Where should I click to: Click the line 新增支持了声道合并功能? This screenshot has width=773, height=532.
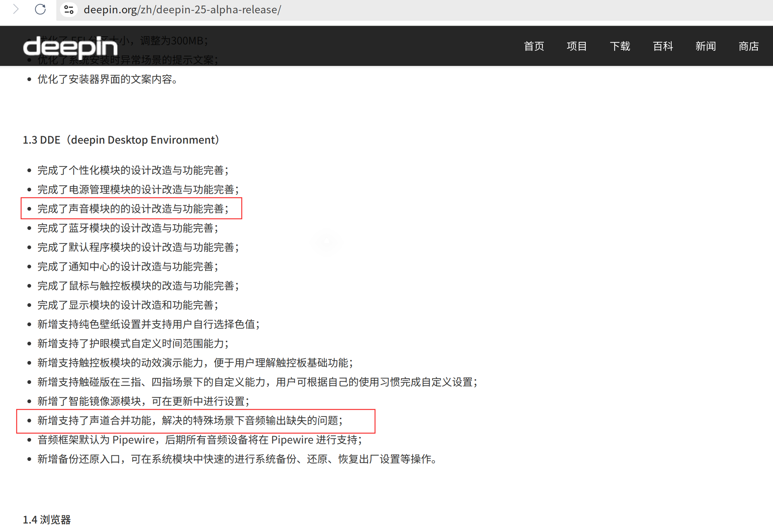(190, 421)
